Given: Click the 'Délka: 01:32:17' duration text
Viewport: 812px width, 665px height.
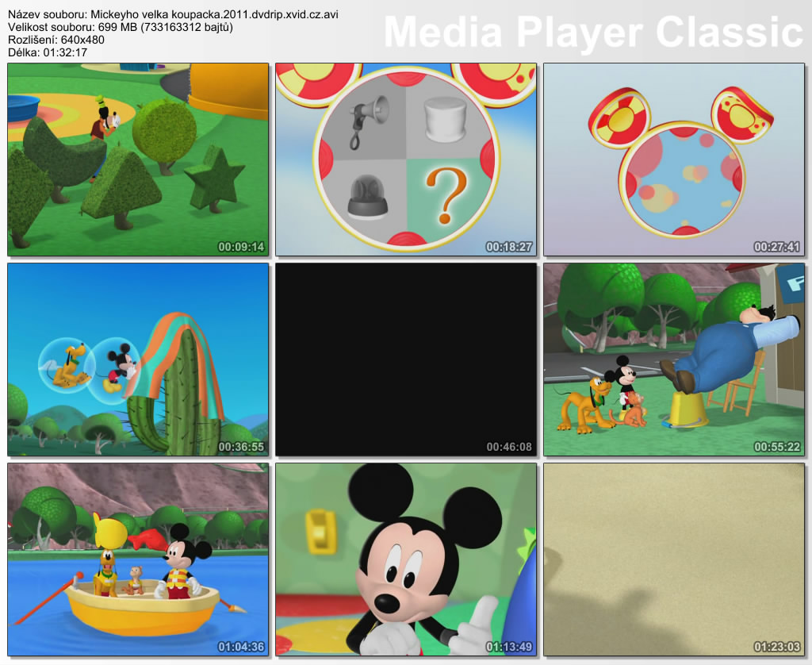Looking at the screenshot, I should point(48,52).
